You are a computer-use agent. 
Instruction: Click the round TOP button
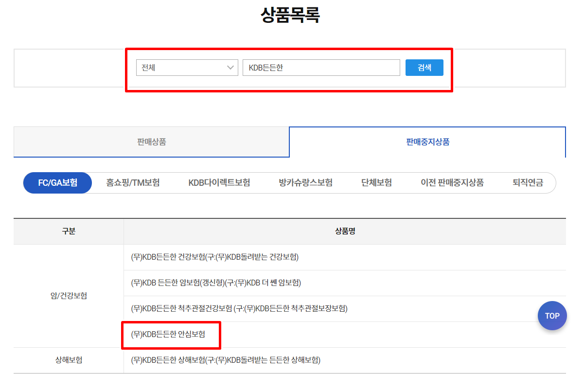(x=552, y=316)
